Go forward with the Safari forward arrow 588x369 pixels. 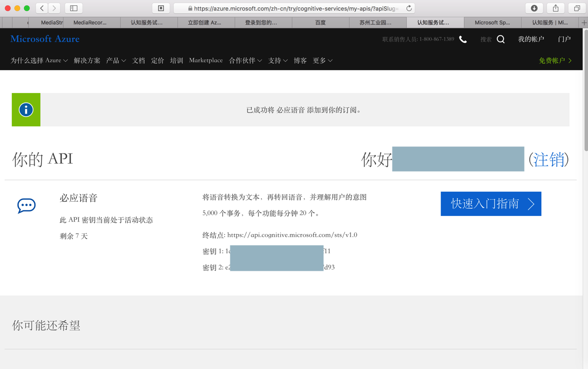coord(54,8)
